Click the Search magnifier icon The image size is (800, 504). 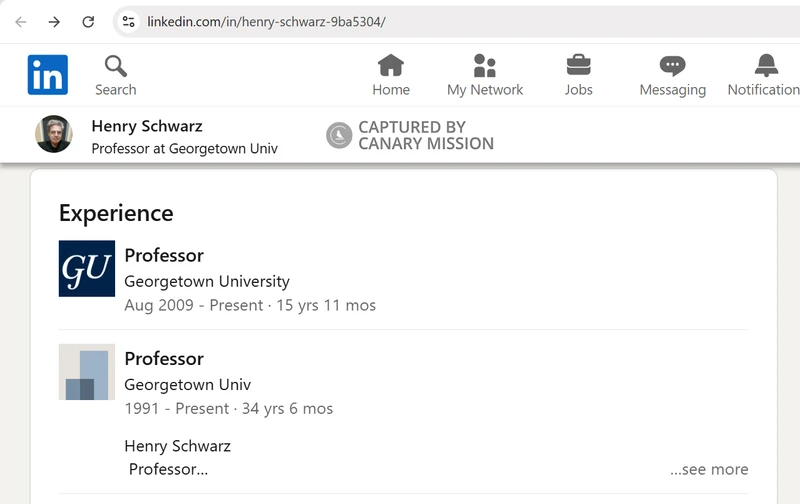click(116, 66)
